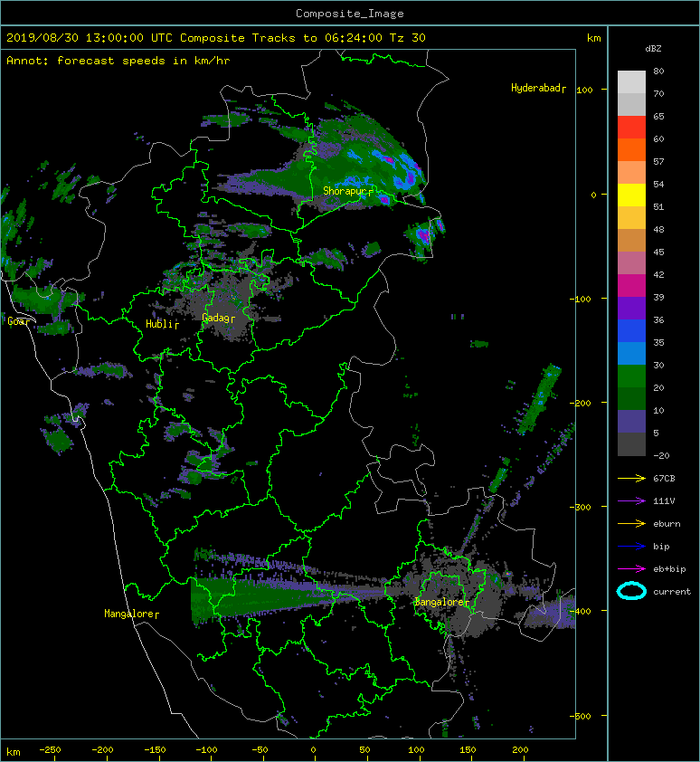The width and height of the screenshot is (700, 762).
Task: Click the bright yellow 54–51 dBZ swatch
Action: [x=631, y=195]
